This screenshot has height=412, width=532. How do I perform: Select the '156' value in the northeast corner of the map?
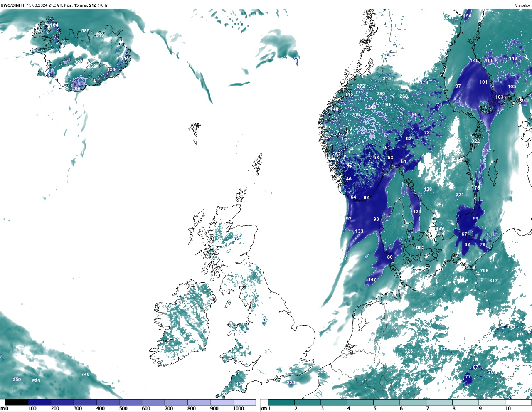[468, 16]
